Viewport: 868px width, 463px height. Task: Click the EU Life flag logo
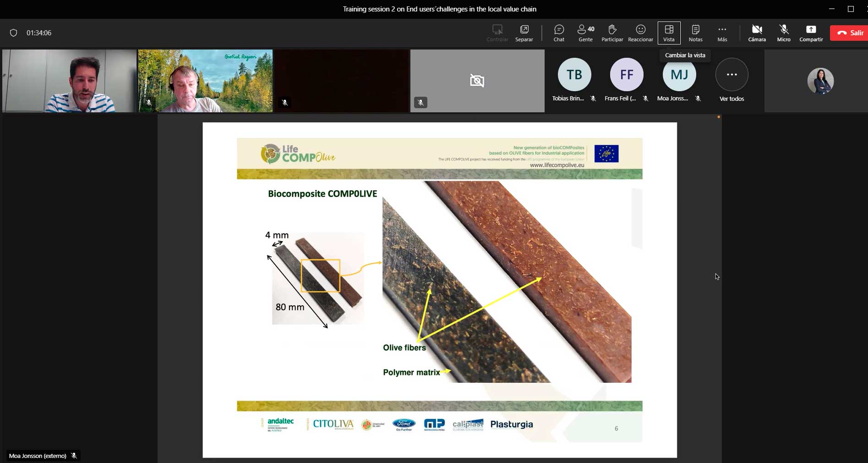[606, 154]
